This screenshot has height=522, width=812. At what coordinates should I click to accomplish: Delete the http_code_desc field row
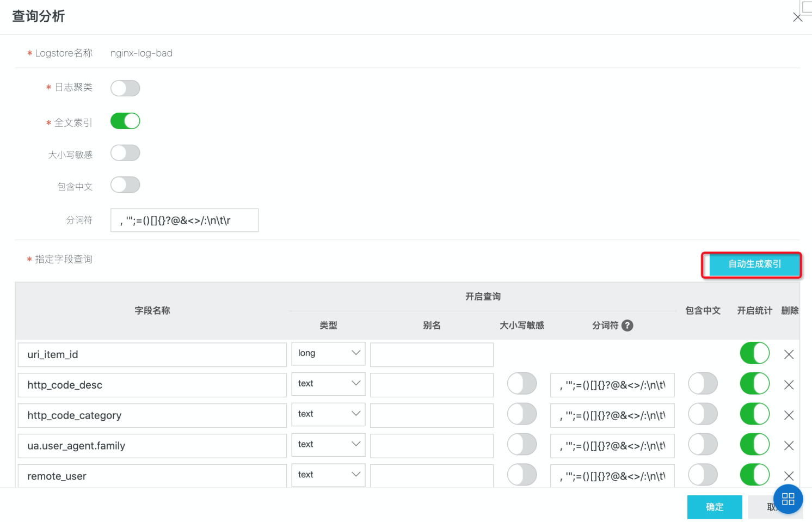[x=789, y=385]
